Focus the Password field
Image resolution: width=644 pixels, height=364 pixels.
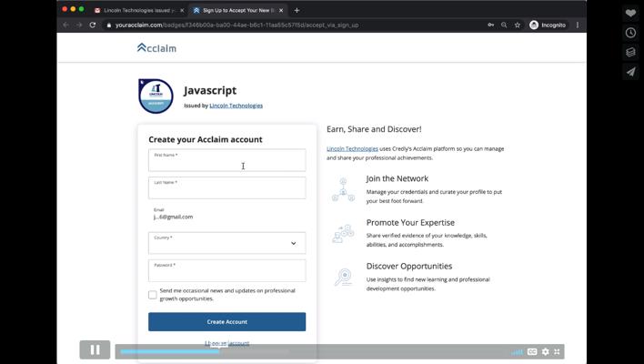coord(227,271)
